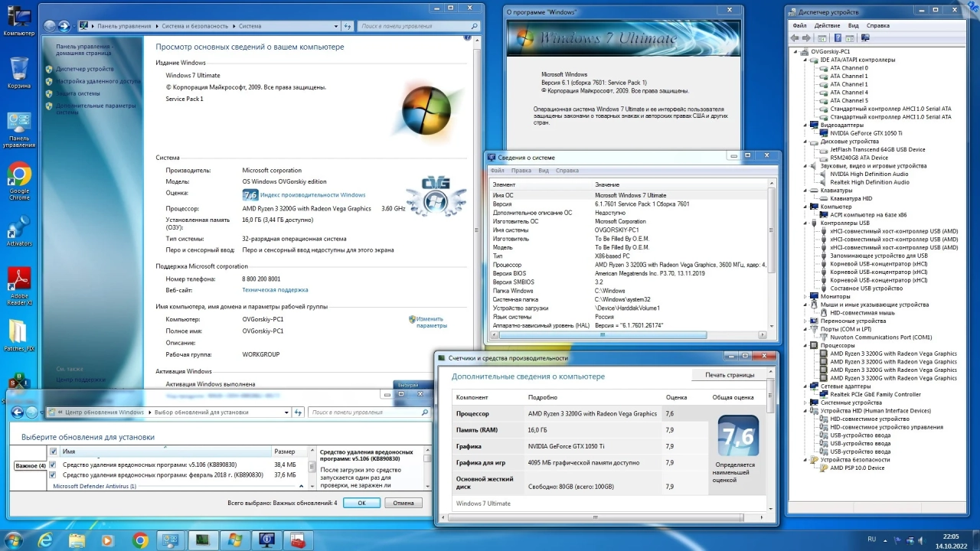Open the Google Chrome desktop shortcut
Screen dimensions: 980x551
click(x=19, y=182)
